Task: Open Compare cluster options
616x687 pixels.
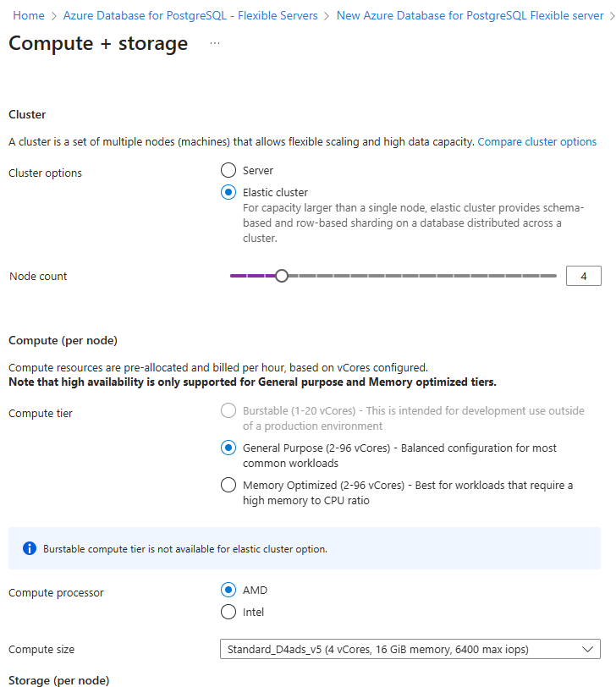Action: click(536, 141)
